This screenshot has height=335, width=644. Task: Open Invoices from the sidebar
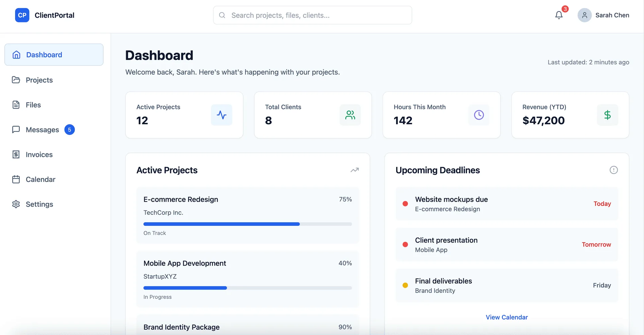pyautogui.click(x=54, y=154)
